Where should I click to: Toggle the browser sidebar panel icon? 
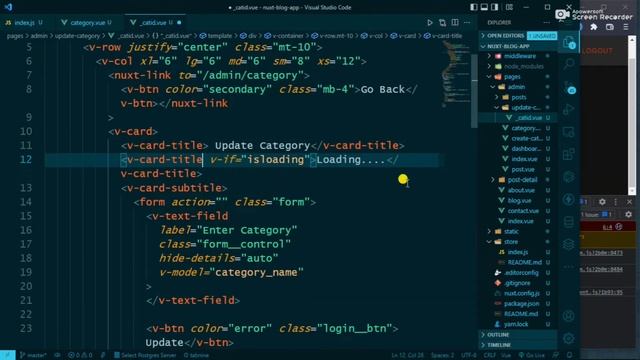click(x=610, y=27)
